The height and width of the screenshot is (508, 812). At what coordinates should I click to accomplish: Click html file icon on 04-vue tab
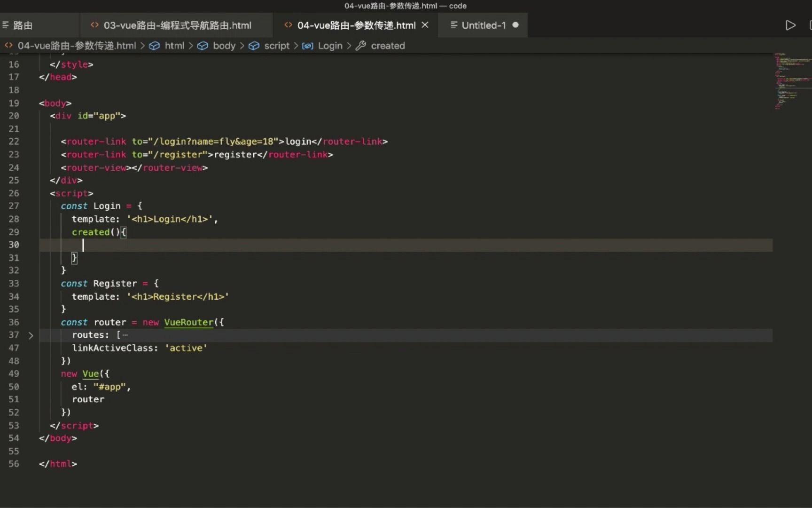click(288, 25)
